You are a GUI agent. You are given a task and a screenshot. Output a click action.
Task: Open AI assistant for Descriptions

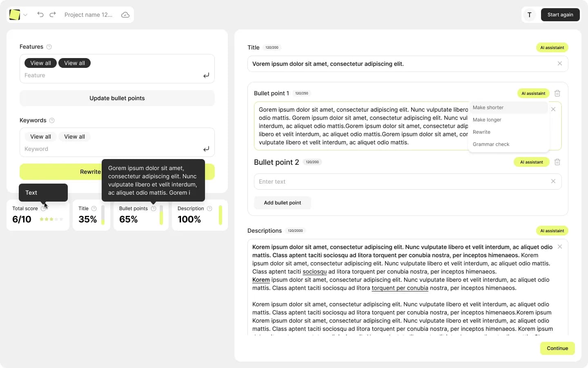pos(552,231)
